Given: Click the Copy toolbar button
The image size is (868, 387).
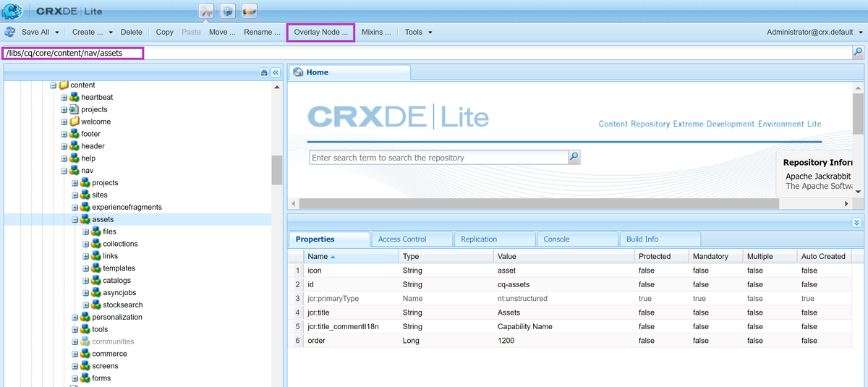Looking at the screenshot, I should 165,32.
